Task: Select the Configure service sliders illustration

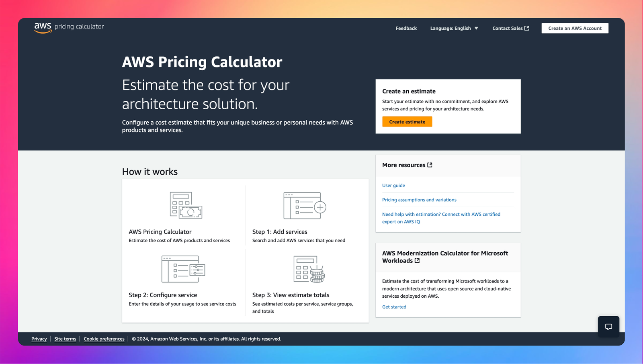Action: [183, 269]
